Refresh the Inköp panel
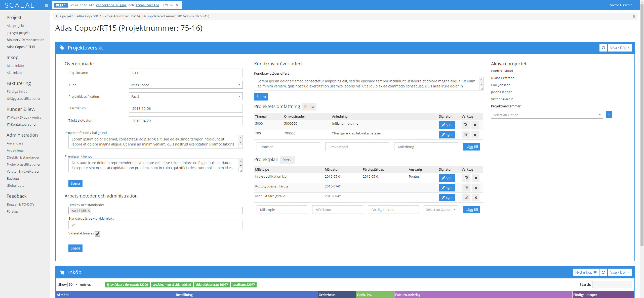 tap(603, 272)
